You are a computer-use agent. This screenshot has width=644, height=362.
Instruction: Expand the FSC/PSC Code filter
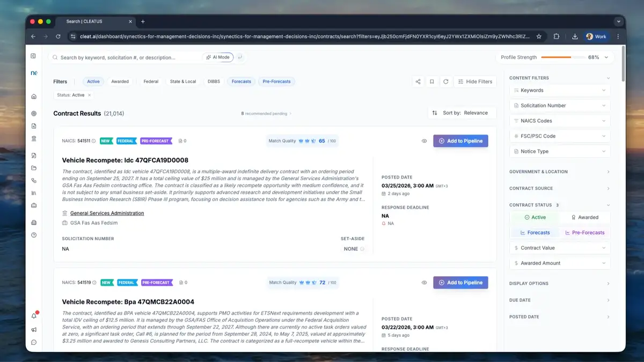pos(560,136)
